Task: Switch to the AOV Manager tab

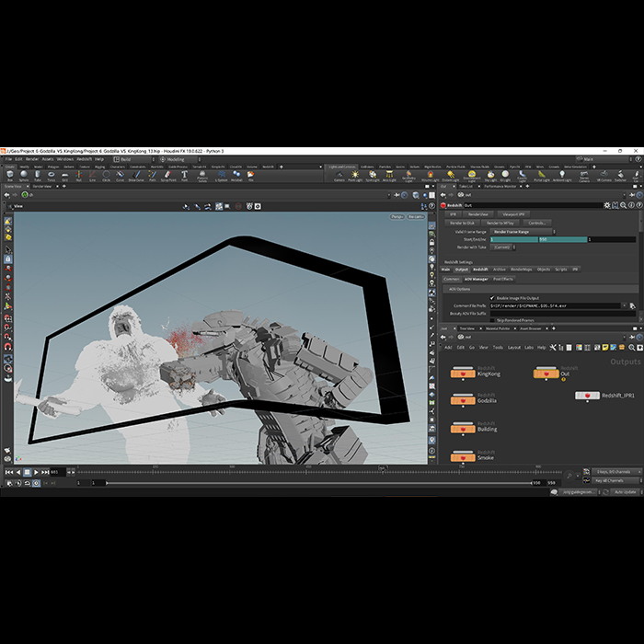Action: (x=475, y=279)
